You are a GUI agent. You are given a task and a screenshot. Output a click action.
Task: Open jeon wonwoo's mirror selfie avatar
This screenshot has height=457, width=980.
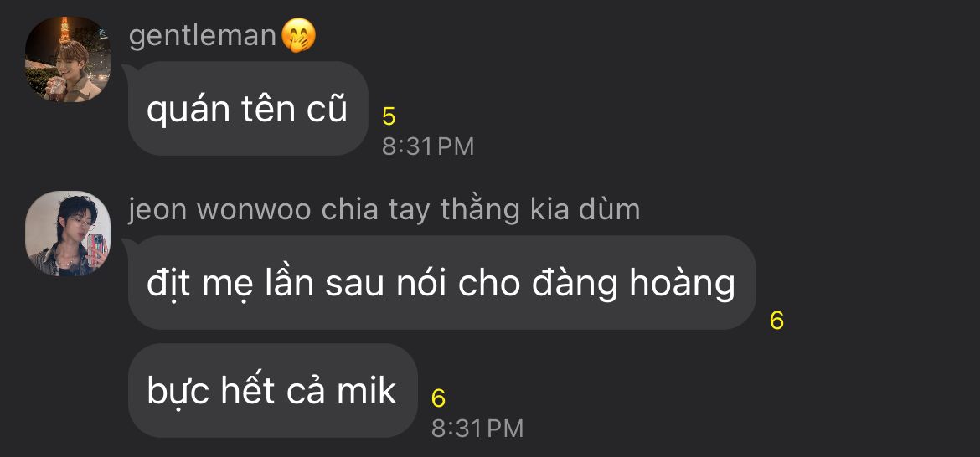(68, 234)
